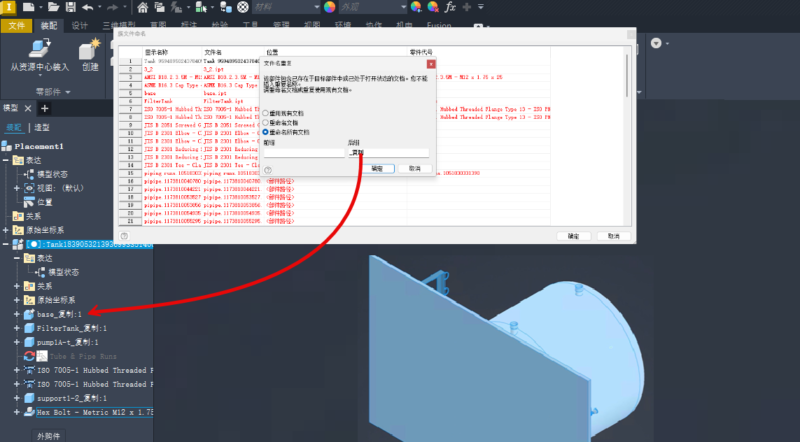Image resolution: width=800 pixels, height=442 pixels.
Task: Switch to the Assembly view in the browser
Action: pos(14,128)
